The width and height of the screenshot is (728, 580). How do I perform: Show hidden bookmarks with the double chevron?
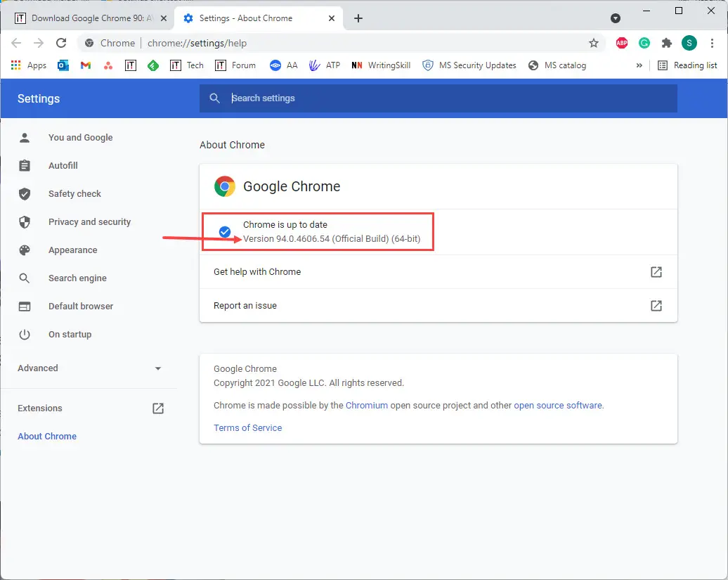point(639,65)
